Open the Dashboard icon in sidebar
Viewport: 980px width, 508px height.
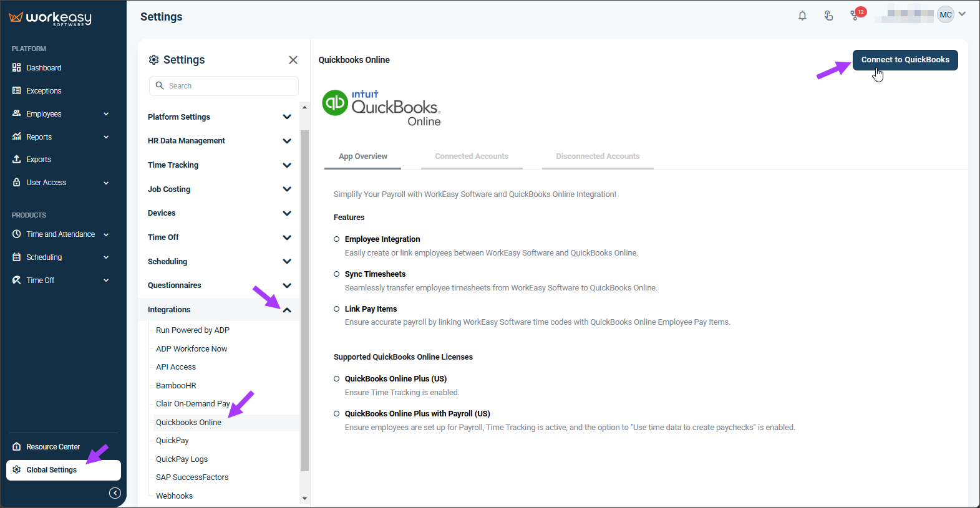point(17,67)
